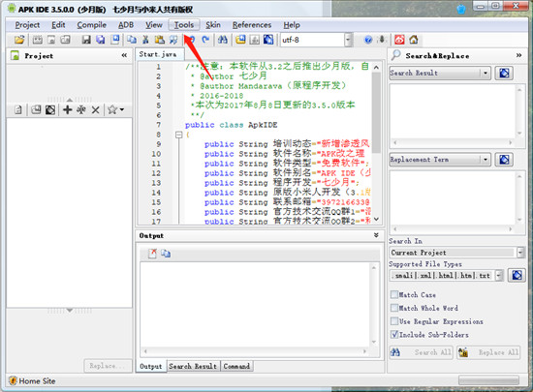Click the code editor scroll-down arrow
This screenshot has height=392, width=533.
(x=376, y=219)
